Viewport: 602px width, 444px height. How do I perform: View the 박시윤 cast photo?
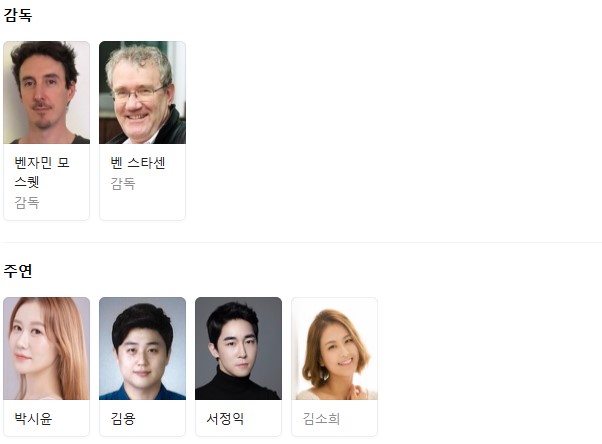[x=46, y=348]
